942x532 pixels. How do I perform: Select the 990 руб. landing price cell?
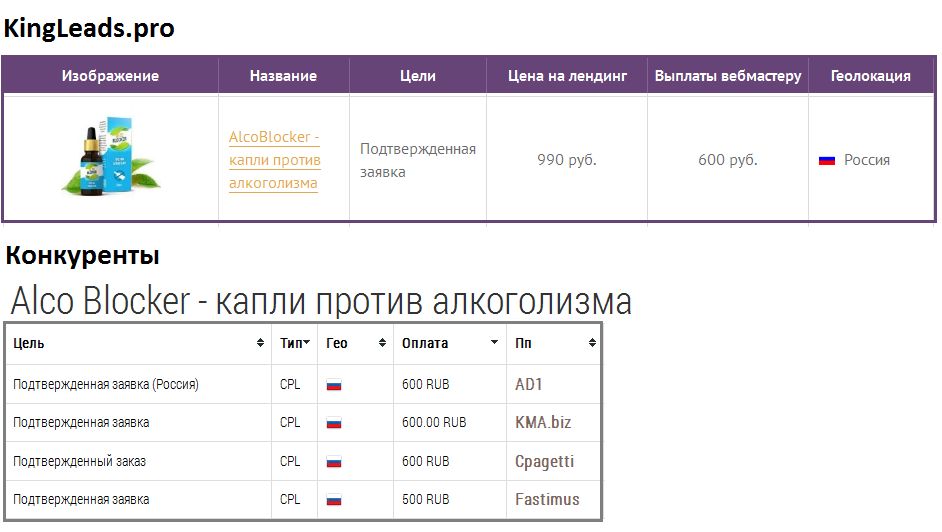tap(567, 160)
